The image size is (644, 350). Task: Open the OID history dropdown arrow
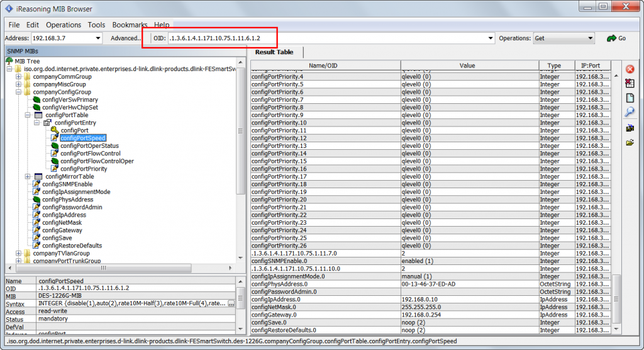pos(491,38)
